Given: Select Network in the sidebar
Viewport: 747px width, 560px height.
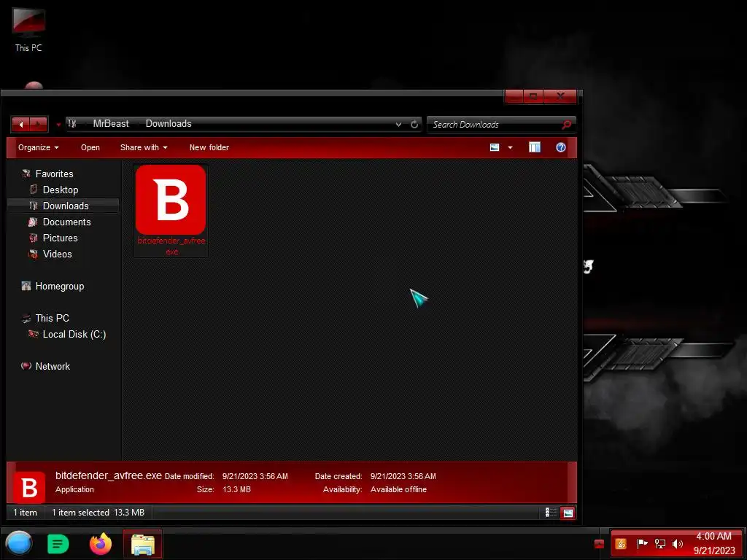Looking at the screenshot, I should coord(53,366).
